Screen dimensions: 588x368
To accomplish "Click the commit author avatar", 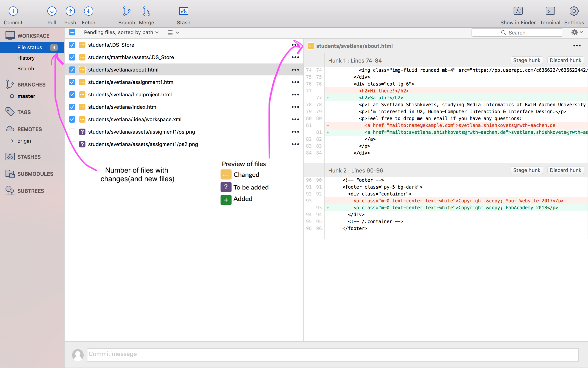I will [x=78, y=355].
